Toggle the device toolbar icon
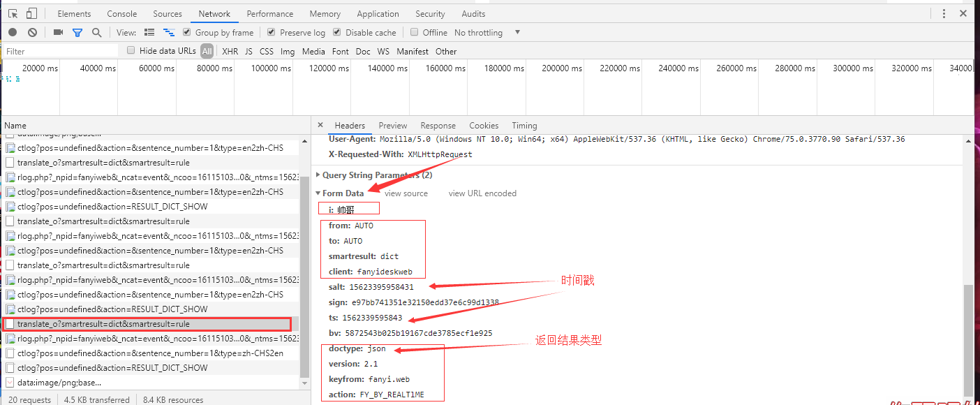 pyautogui.click(x=31, y=13)
